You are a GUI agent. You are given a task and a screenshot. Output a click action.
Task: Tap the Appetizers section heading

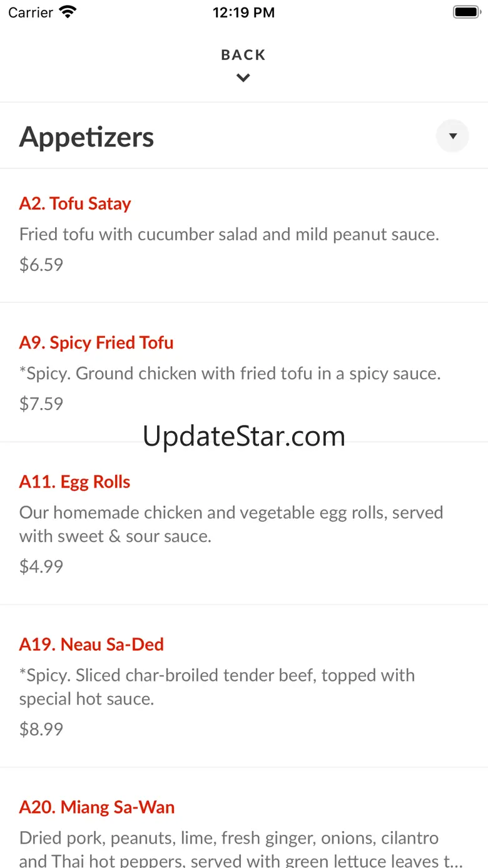tap(87, 137)
